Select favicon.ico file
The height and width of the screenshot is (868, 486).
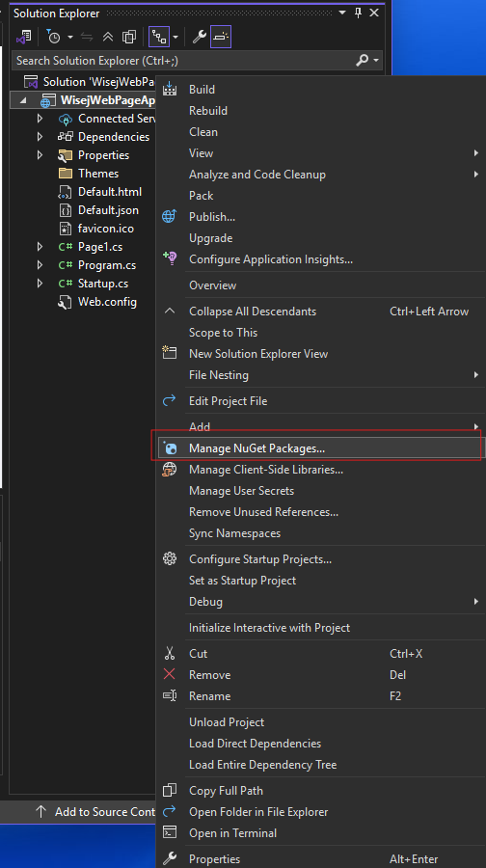(106, 228)
